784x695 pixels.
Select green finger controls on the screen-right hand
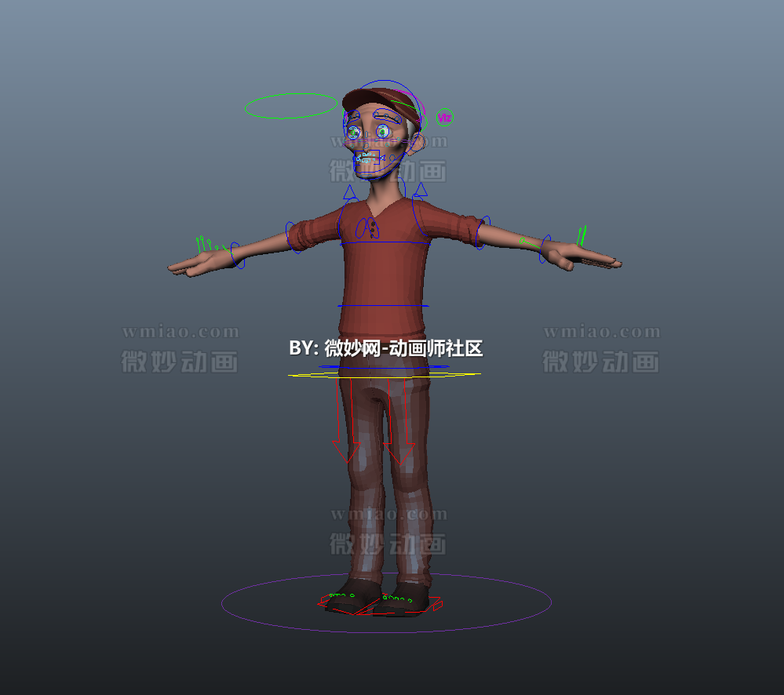pos(581,235)
